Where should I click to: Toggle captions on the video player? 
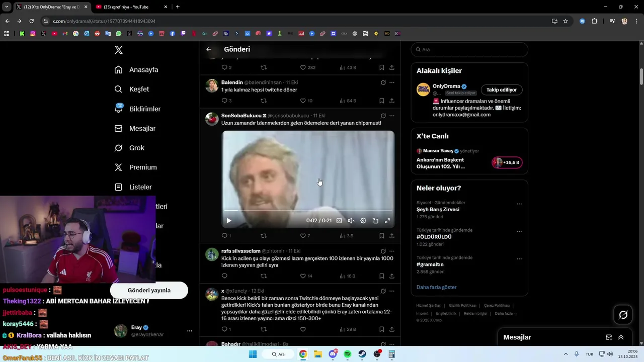(339, 220)
